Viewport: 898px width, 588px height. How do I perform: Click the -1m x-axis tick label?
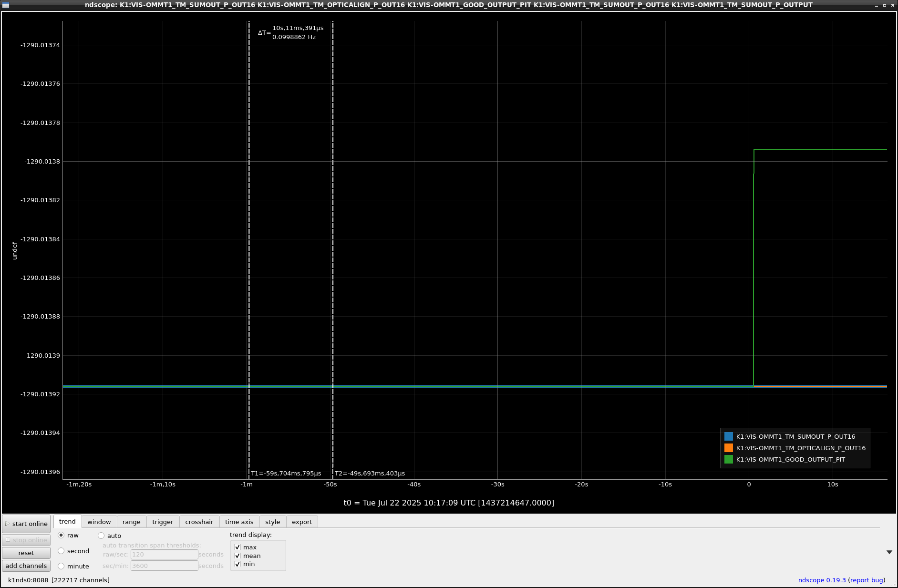click(247, 484)
